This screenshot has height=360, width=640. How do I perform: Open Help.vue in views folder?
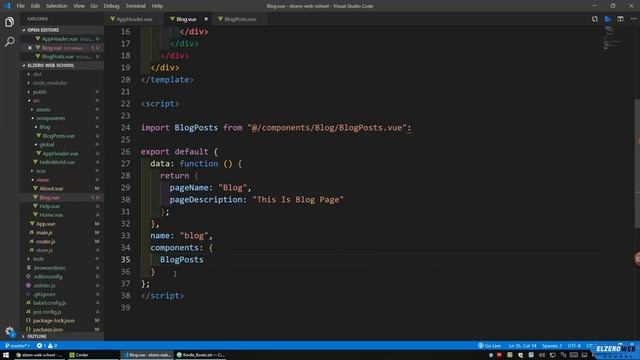click(x=49, y=206)
